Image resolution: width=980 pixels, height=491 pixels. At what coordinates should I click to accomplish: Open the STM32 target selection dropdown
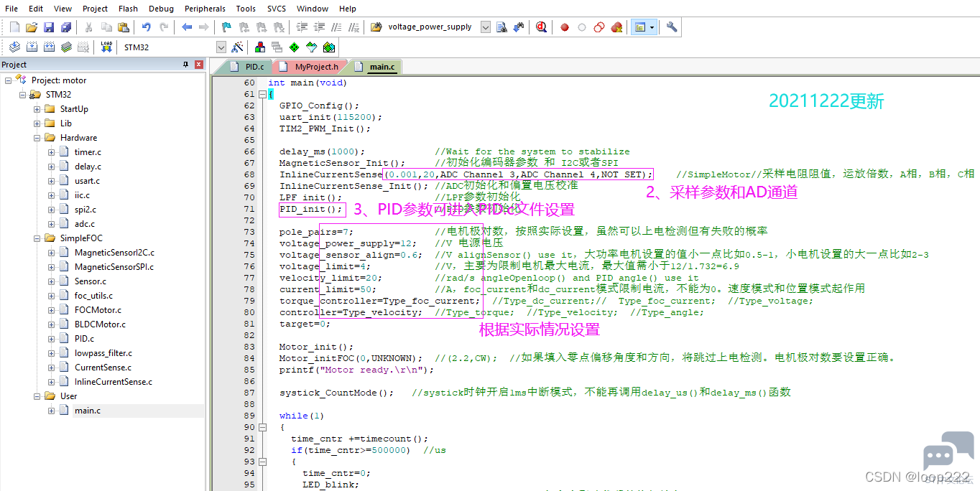tap(221, 47)
